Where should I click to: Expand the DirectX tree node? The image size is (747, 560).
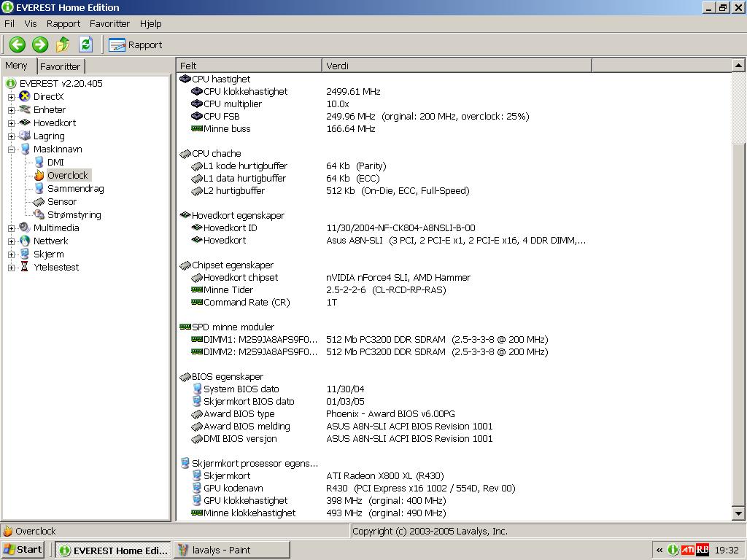click(11, 97)
